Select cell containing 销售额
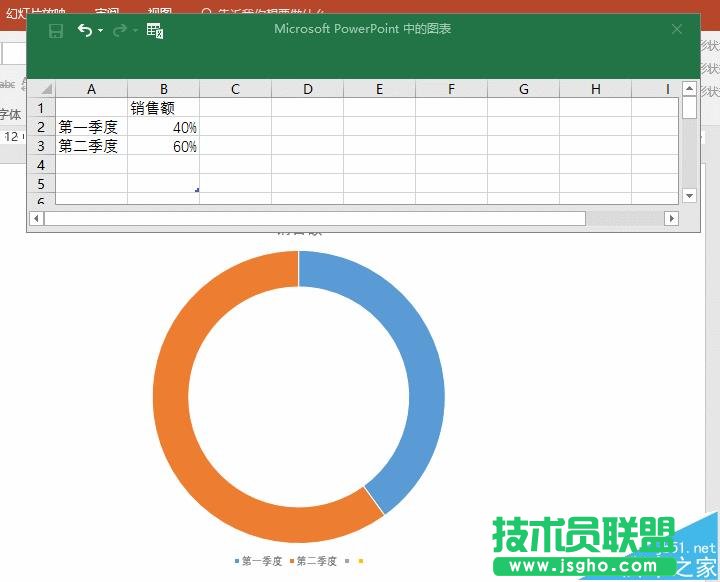 pyautogui.click(x=163, y=108)
